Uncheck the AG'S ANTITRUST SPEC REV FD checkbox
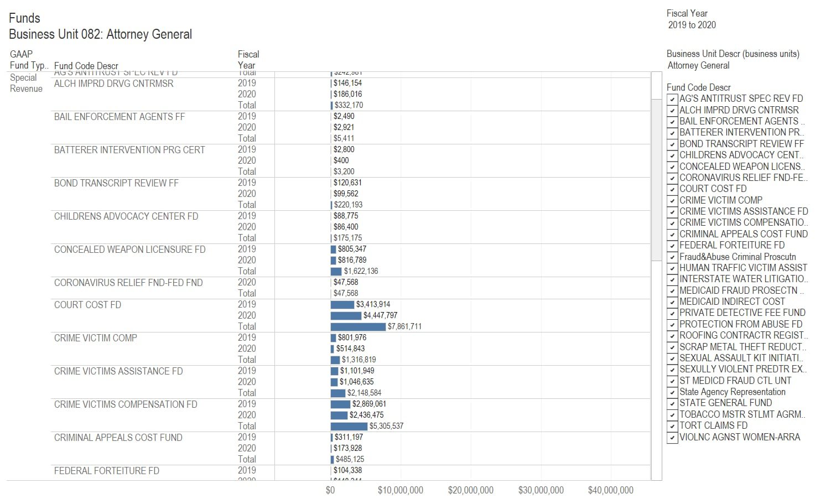 click(x=672, y=99)
